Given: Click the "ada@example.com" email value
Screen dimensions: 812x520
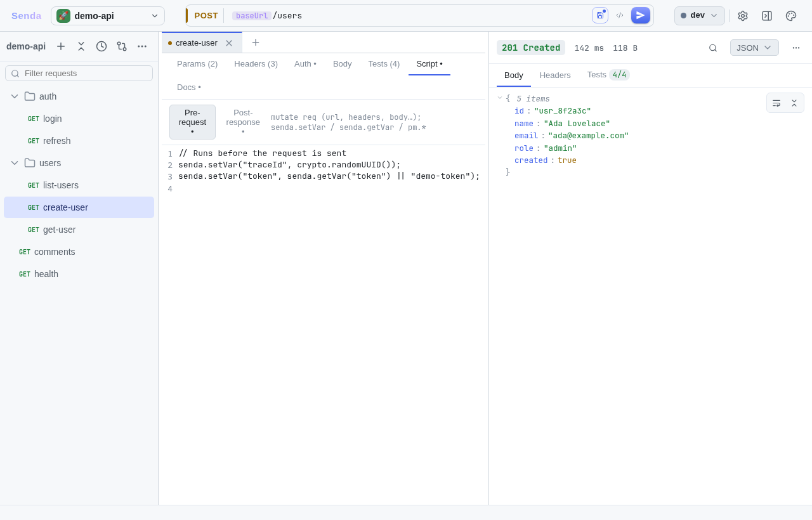Looking at the screenshot, I should click(x=589, y=136).
